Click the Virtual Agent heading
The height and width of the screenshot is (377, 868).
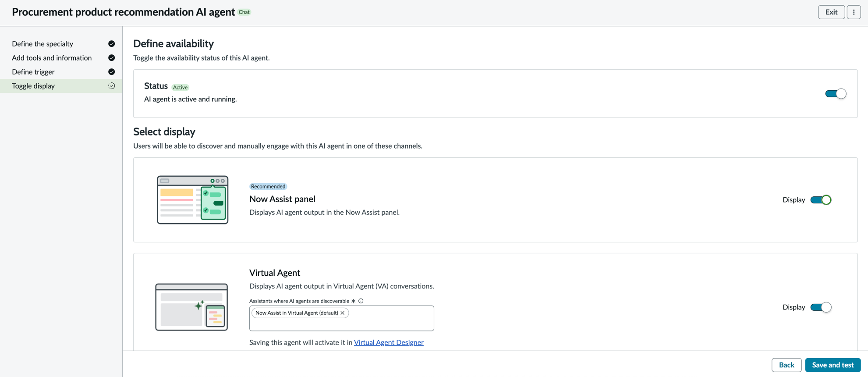click(275, 273)
